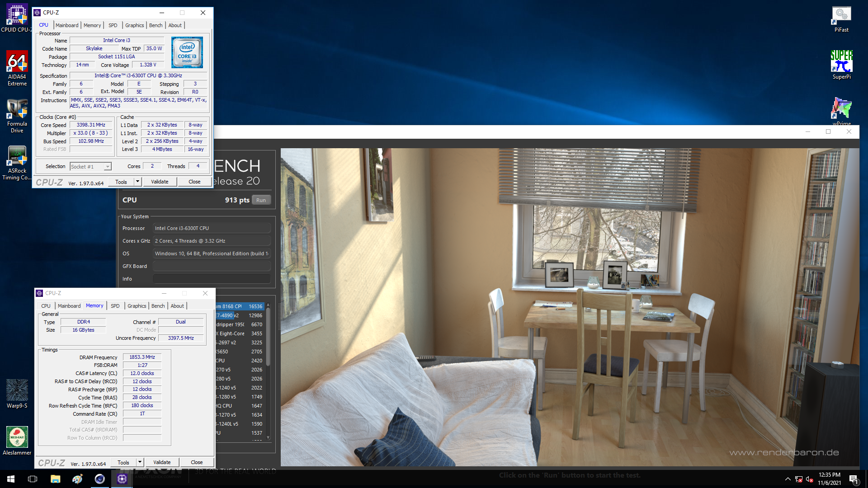Viewport: 868px width, 488px height.
Task: Click Close button in CPU window
Action: 194,182
